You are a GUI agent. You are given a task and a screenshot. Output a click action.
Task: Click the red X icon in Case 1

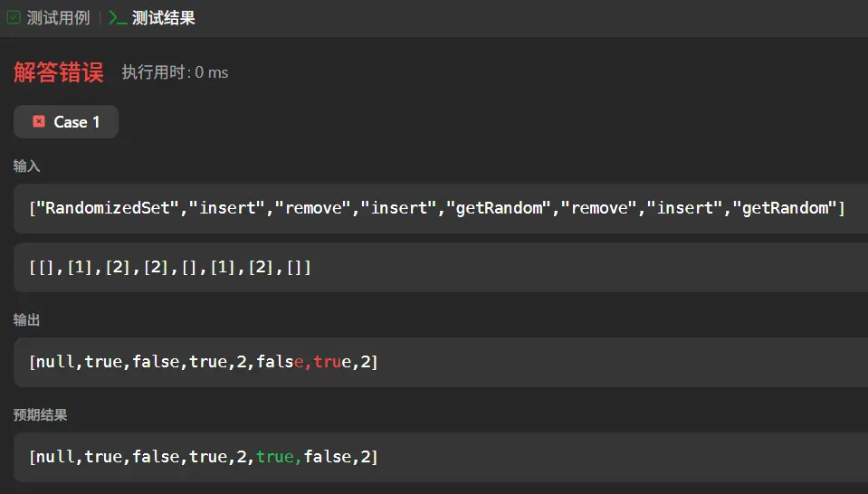tap(39, 121)
